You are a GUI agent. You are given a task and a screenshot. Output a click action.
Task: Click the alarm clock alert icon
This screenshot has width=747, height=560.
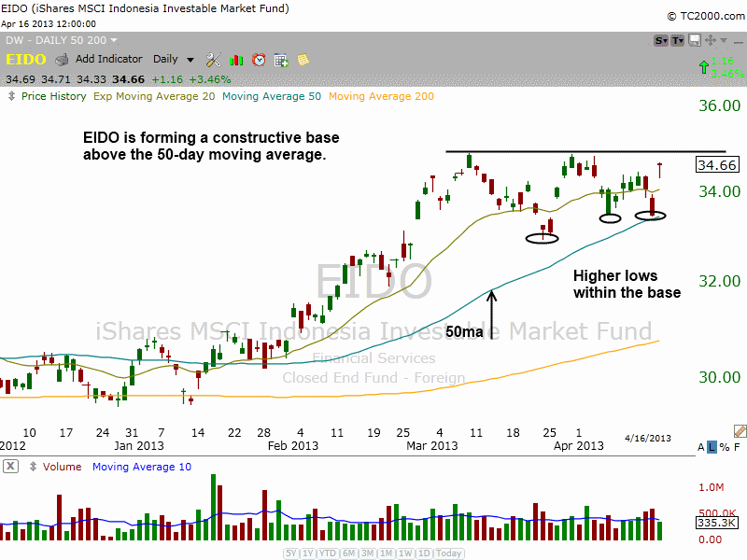point(260,60)
